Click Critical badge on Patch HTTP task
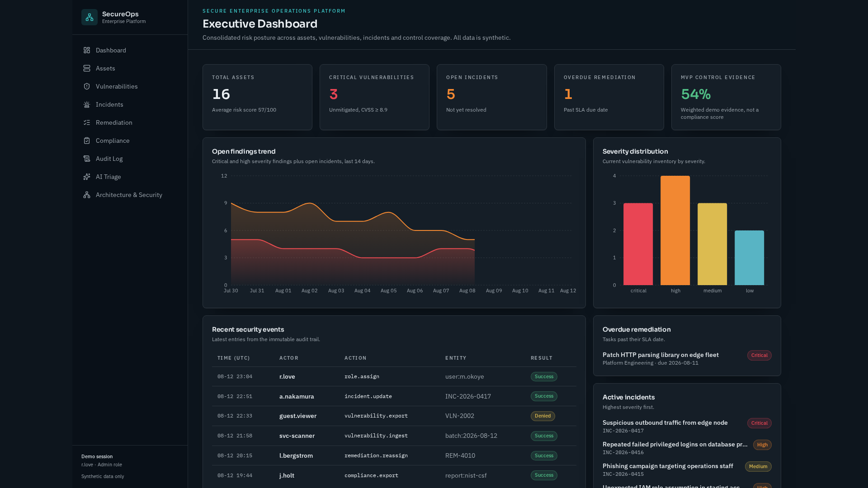868x488 pixels. tap(759, 355)
